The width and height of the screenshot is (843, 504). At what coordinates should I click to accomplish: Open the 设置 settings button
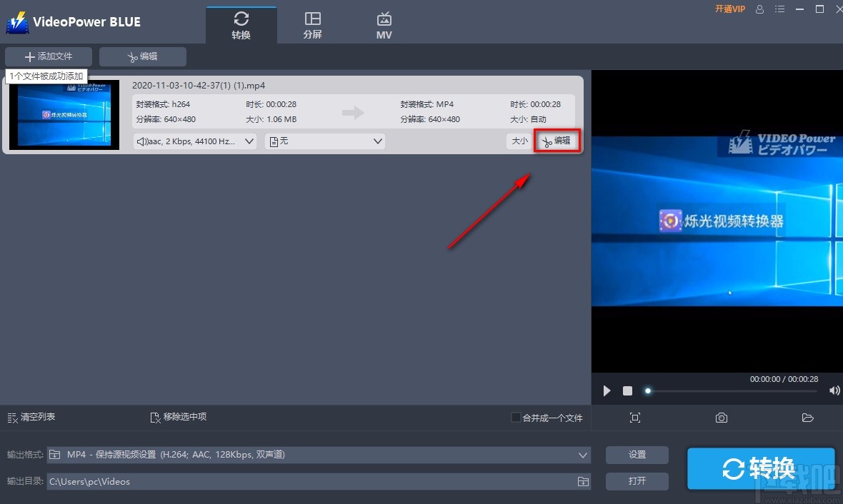[x=637, y=454]
